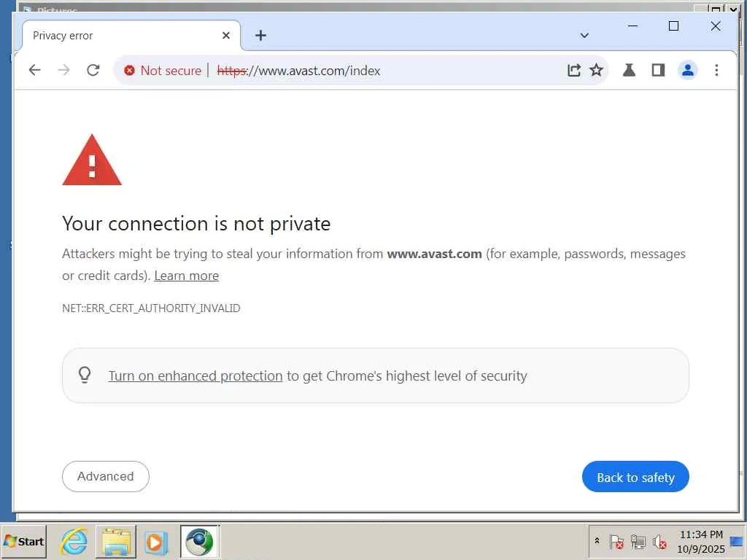Open the Chrome three-dot menu
747x560 pixels.
(716, 70)
